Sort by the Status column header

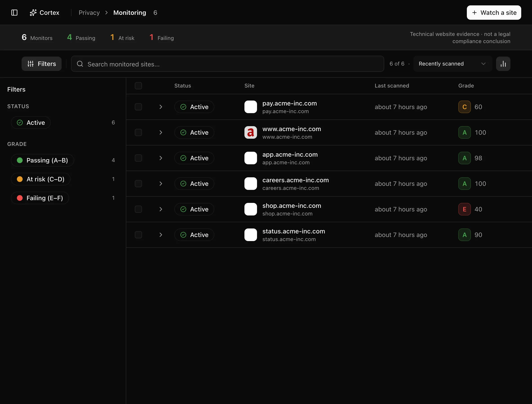pyautogui.click(x=182, y=86)
